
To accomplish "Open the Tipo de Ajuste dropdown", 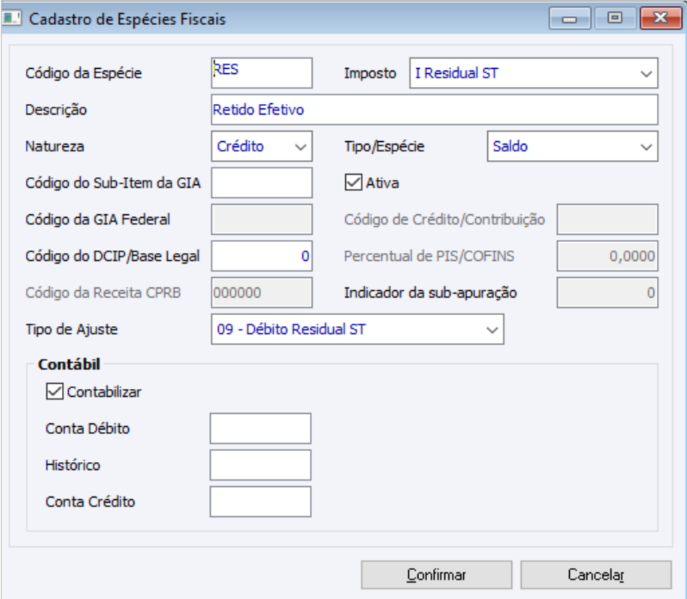I will [x=358, y=329].
